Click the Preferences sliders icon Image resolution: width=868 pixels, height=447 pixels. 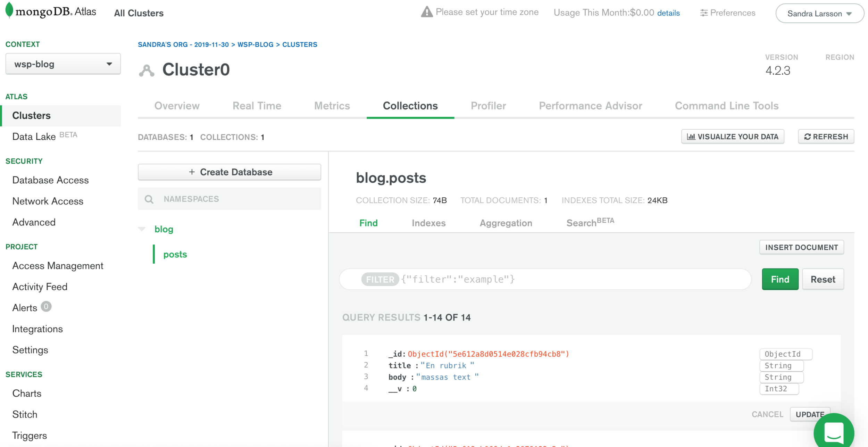pos(704,13)
